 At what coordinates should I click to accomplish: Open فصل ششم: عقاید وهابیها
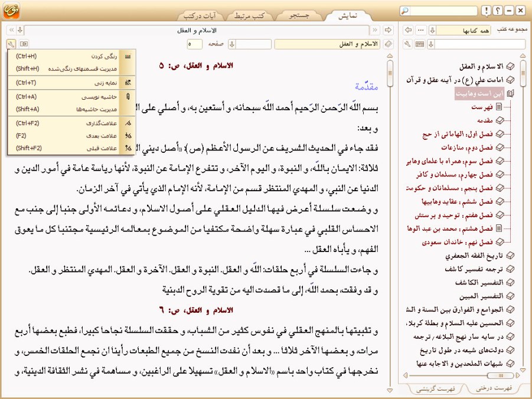(457, 201)
